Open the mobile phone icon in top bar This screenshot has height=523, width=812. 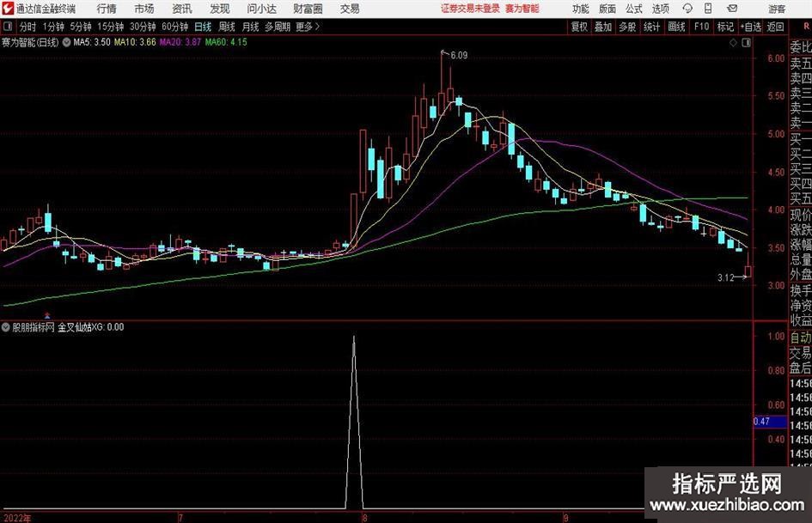coord(708,9)
